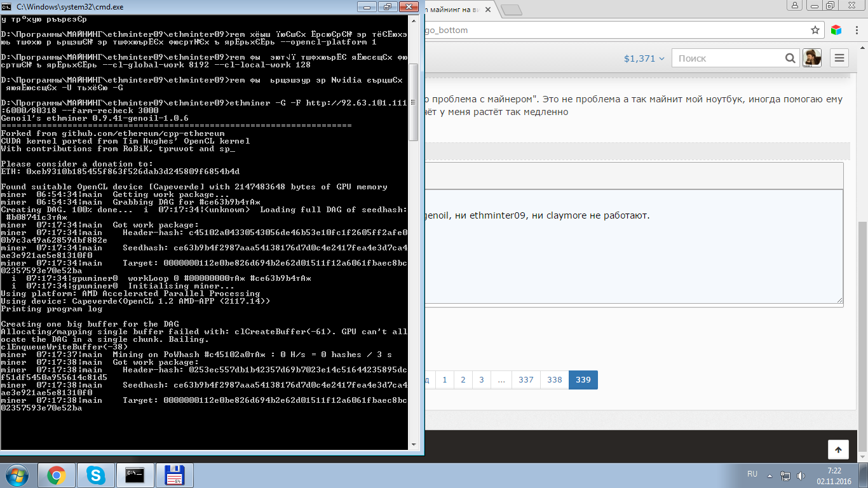868x488 pixels.
Task: Open Skype from the taskbar
Action: [x=96, y=475]
